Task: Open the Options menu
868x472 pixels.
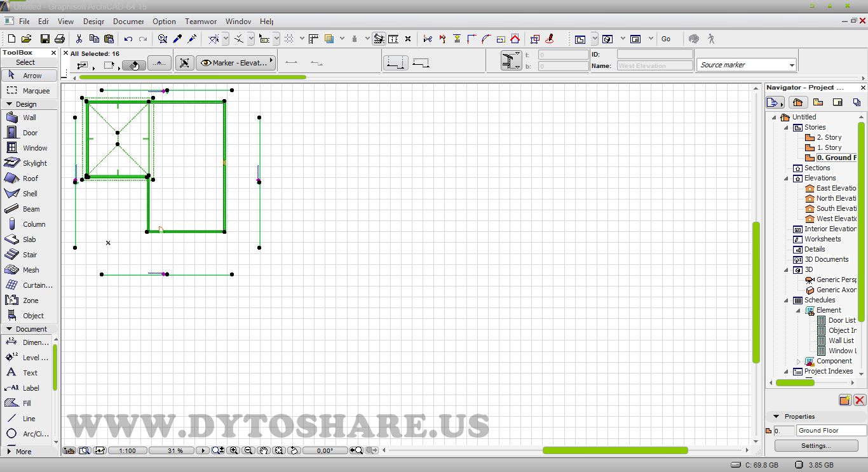Action: click(164, 21)
